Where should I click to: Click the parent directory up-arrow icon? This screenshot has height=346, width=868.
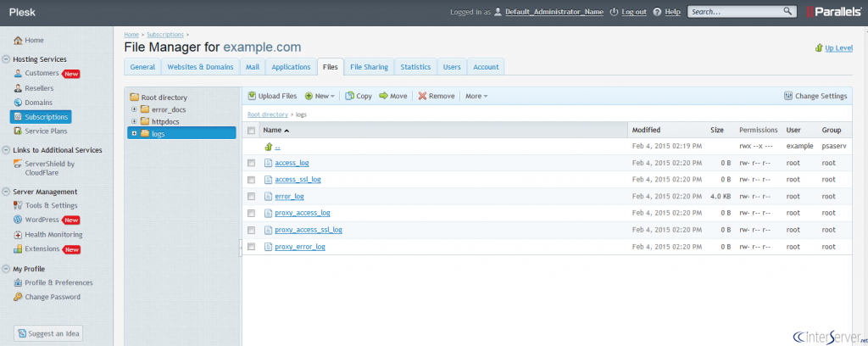269,147
